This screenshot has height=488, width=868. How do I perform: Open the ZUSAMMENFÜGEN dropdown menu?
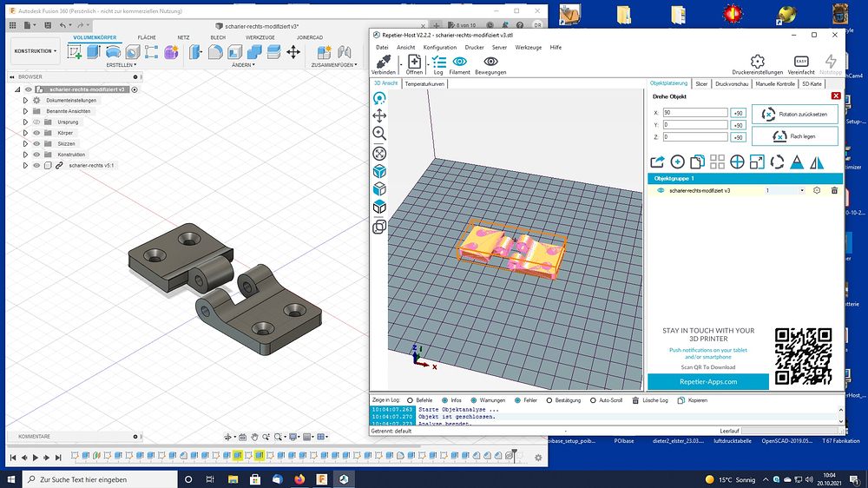[x=334, y=65]
